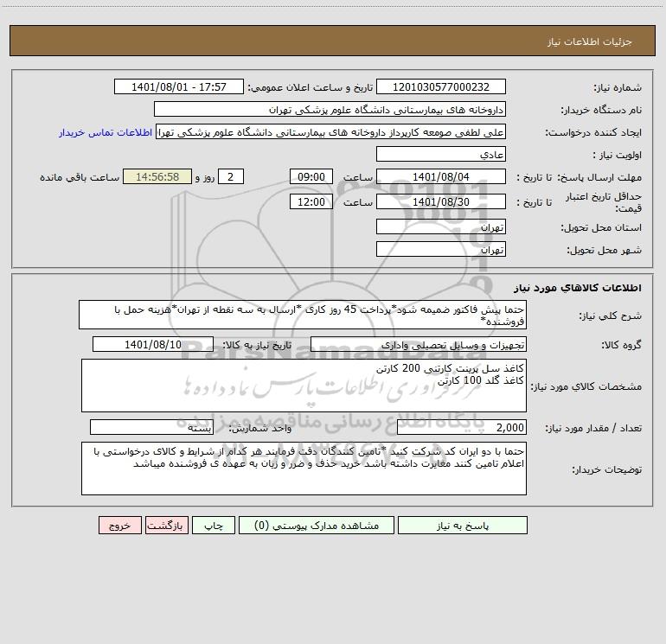Viewport: 666px width, 644px height.
Task: Open مشاهده مدارک پیوستی (0) button
Action: pyautogui.click(x=317, y=525)
